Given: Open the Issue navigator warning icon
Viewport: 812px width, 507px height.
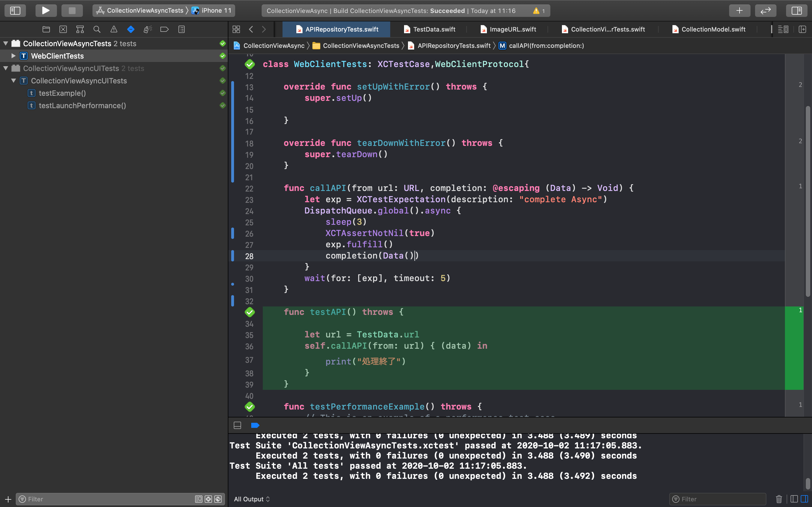Looking at the screenshot, I should click(114, 30).
